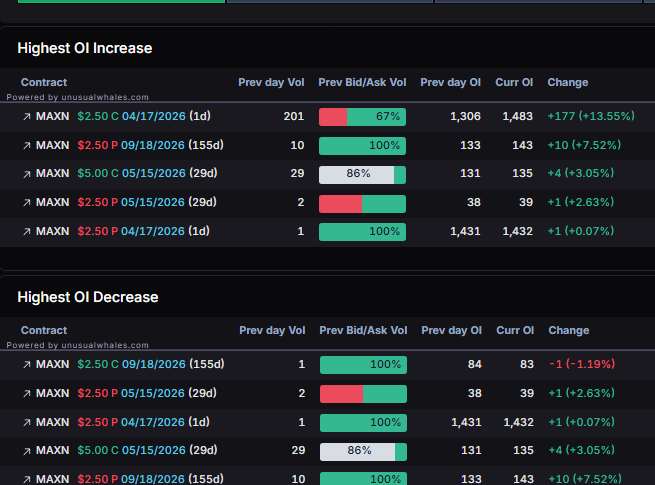Viewport: 655px width, 485px height.
Task: Open MAXN $5.00 C 05/15/2026 contract in Decrease table
Action: point(127,450)
